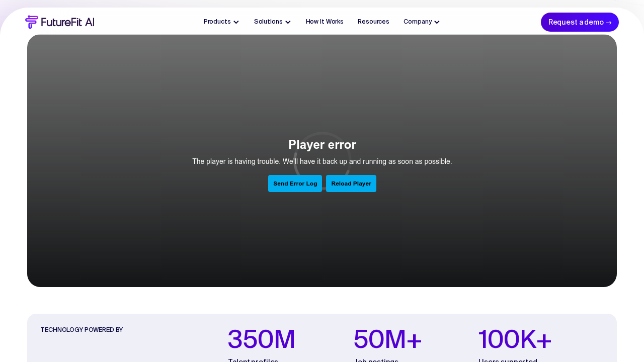Click the 50M+ job postings stat
The width and height of the screenshot is (644, 362).
coord(387,339)
